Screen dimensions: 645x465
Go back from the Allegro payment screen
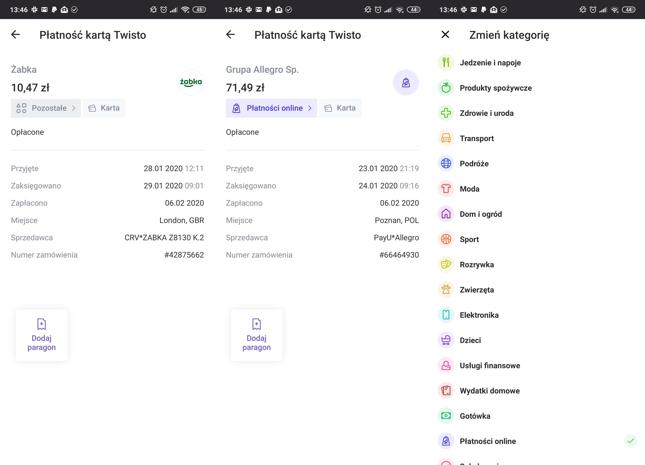[x=230, y=35]
